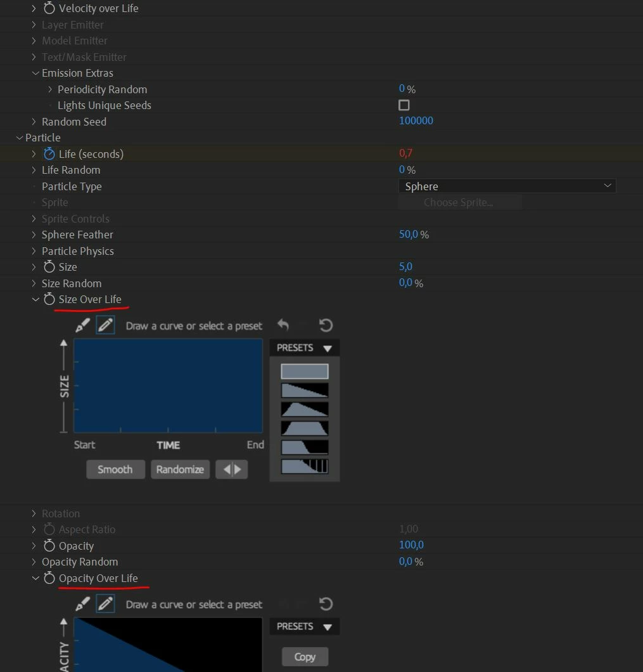Select the Life value 0,7

[x=405, y=153]
